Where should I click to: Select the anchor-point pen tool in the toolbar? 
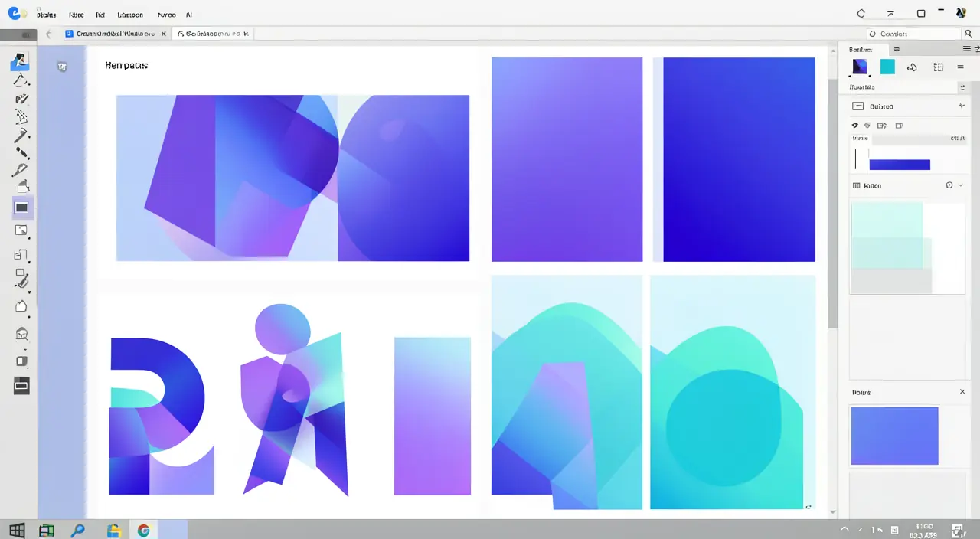(x=21, y=80)
